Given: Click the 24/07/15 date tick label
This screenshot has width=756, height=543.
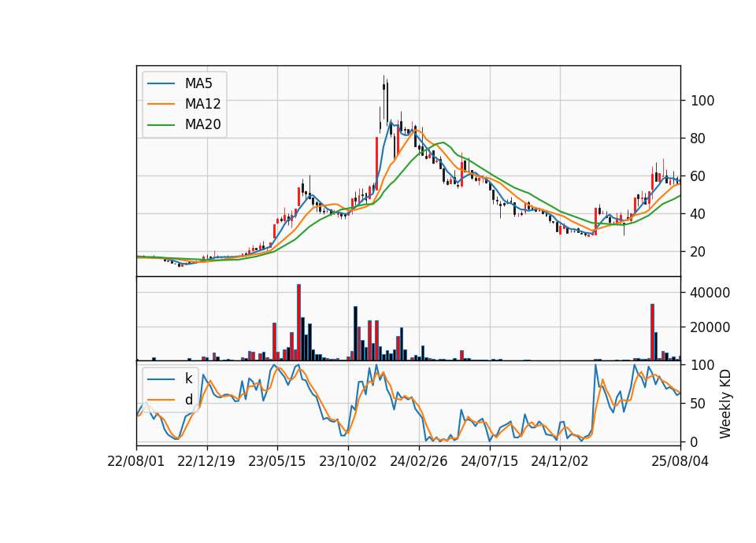Looking at the screenshot, I should [489, 461].
